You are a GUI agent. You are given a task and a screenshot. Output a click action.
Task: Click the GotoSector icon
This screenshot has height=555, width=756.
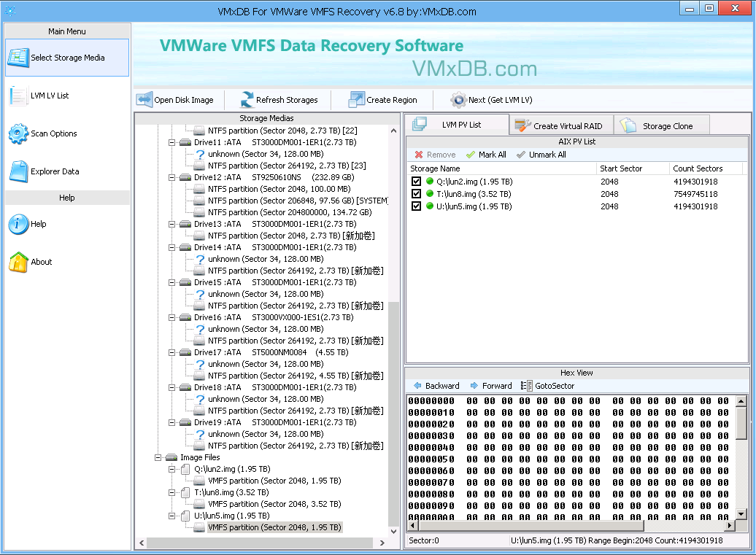pyautogui.click(x=526, y=386)
